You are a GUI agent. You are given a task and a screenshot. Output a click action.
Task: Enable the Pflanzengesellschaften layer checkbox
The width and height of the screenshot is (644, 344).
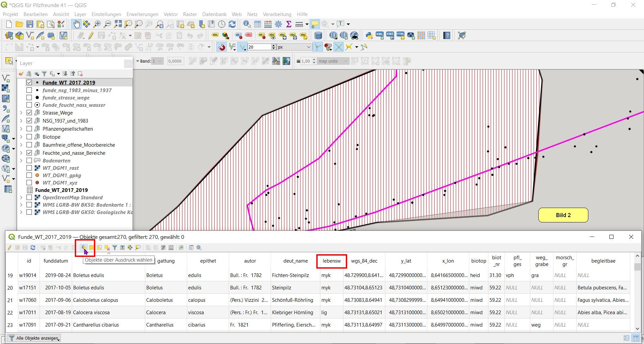(29, 129)
